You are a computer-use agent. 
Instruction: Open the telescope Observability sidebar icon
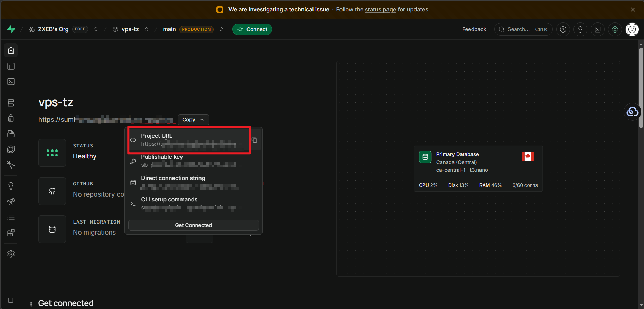coord(11,202)
